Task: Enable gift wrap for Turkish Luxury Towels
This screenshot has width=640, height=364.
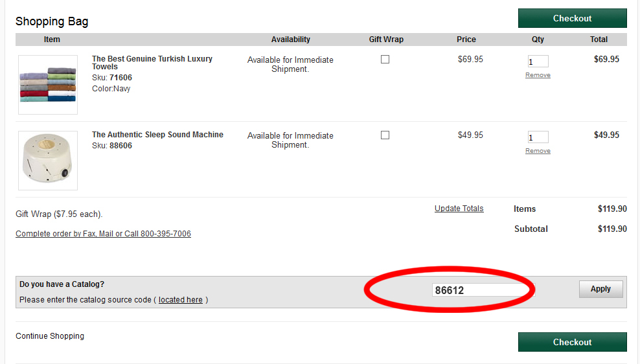Action: point(385,60)
